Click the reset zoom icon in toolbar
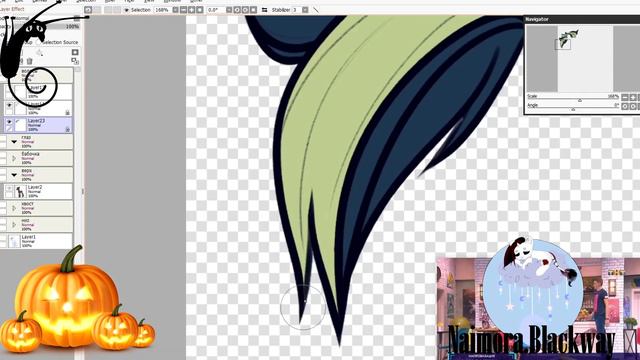Screen dimensions: 640x360 click(200, 10)
